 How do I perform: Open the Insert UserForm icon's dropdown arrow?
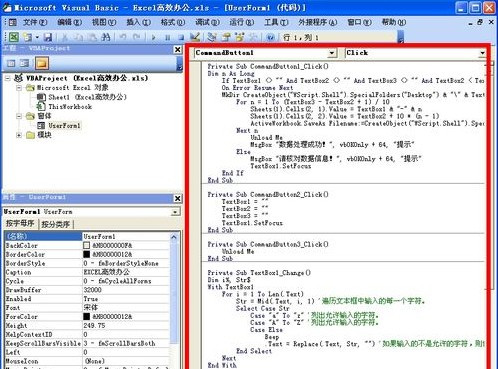click(37, 37)
